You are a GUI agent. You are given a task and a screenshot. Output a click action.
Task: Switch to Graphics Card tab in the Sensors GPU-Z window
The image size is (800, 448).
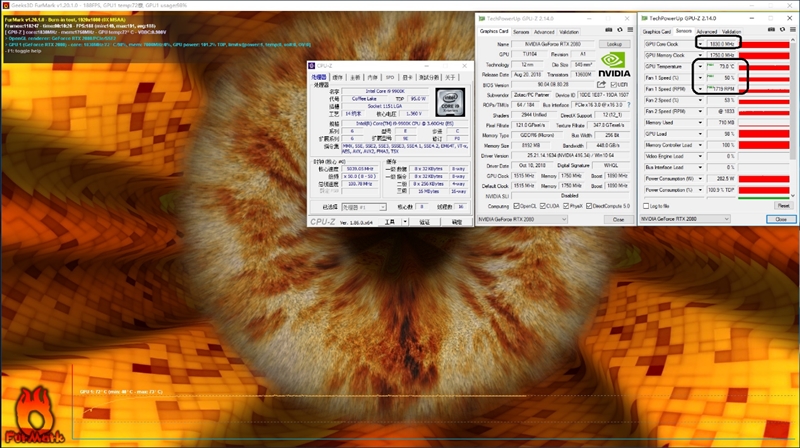657,32
